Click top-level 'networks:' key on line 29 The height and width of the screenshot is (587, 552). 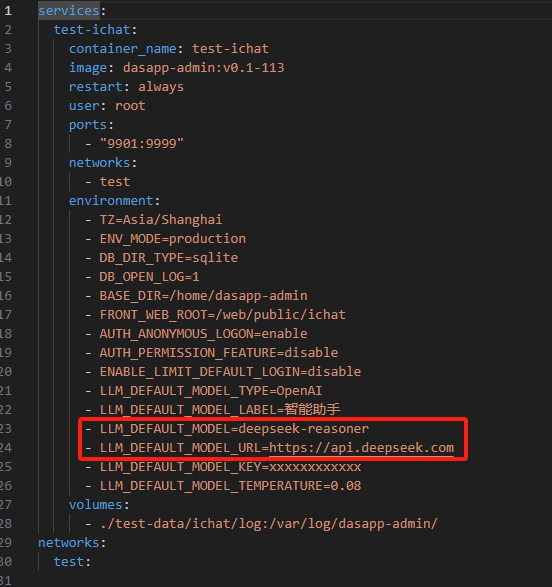[72, 543]
